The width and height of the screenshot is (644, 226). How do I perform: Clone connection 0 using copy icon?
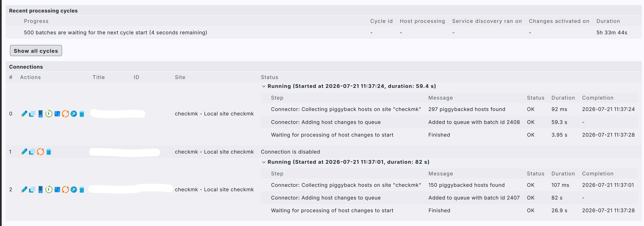click(x=32, y=114)
